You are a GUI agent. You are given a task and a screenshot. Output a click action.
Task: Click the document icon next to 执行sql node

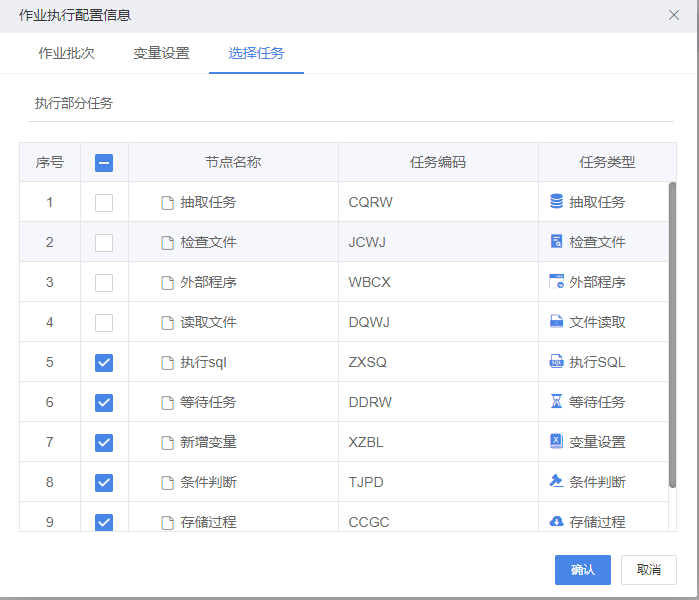pyautogui.click(x=168, y=363)
